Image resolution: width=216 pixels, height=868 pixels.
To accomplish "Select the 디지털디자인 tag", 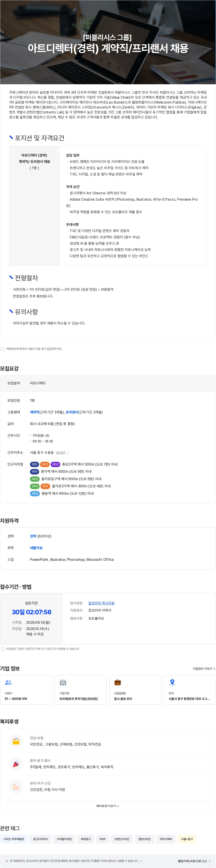I will coord(64,839).
